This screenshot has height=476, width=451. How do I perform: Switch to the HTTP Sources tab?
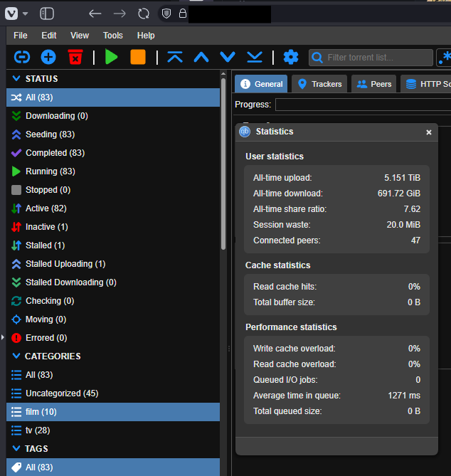[426, 84]
